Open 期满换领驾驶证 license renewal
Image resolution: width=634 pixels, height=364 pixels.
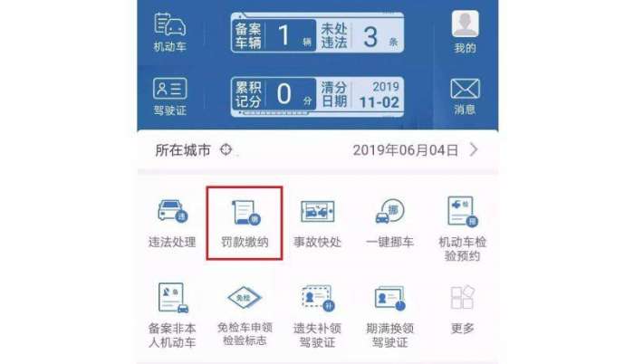click(389, 315)
